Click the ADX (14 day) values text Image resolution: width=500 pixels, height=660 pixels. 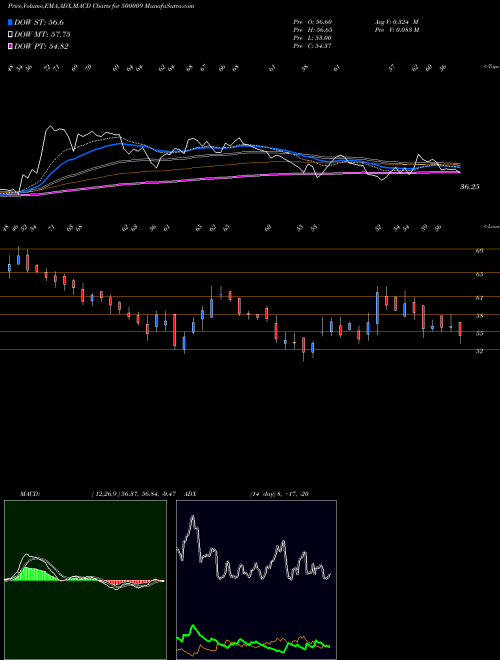point(280,494)
